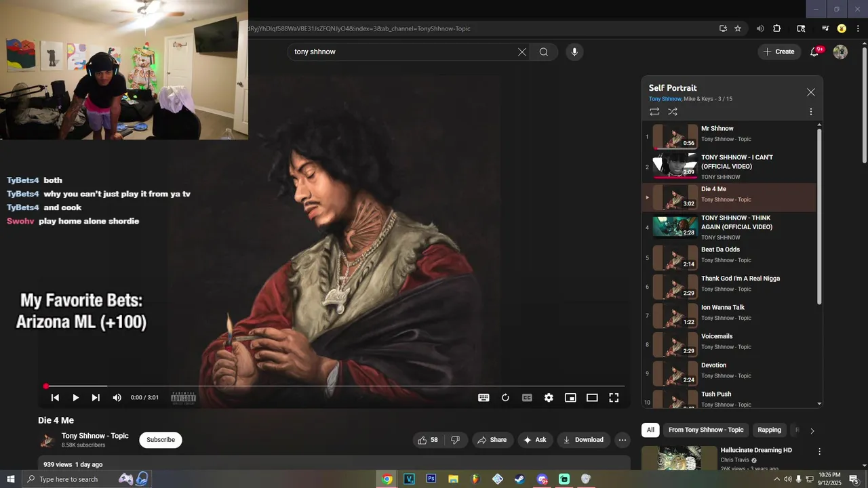The image size is (868, 488).
Task: Click the replay/loop icon in the player
Action: pyautogui.click(x=505, y=398)
